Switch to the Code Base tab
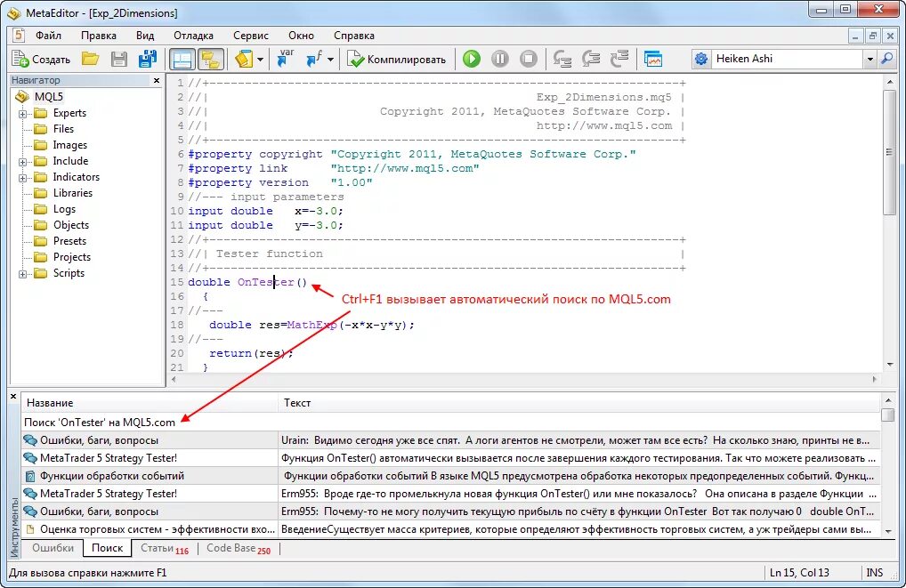This screenshot has width=906, height=588. click(238, 549)
